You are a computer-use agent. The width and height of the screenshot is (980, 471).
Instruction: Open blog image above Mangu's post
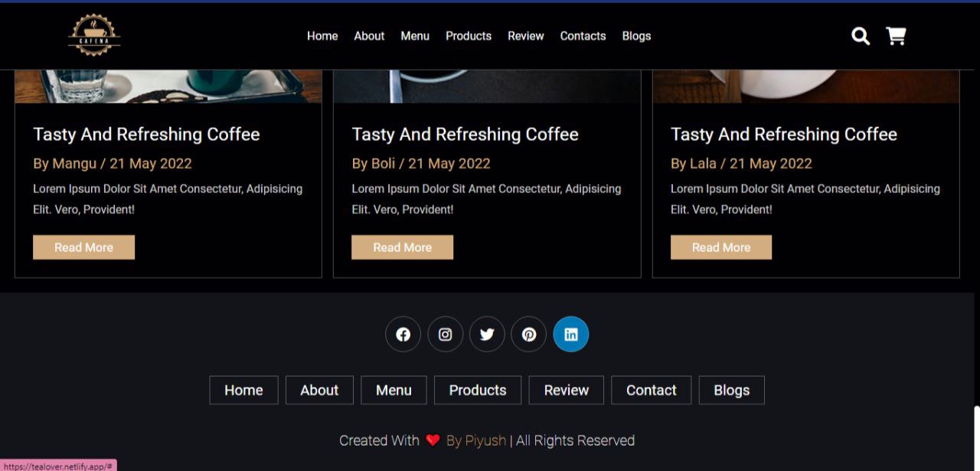click(168, 87)
